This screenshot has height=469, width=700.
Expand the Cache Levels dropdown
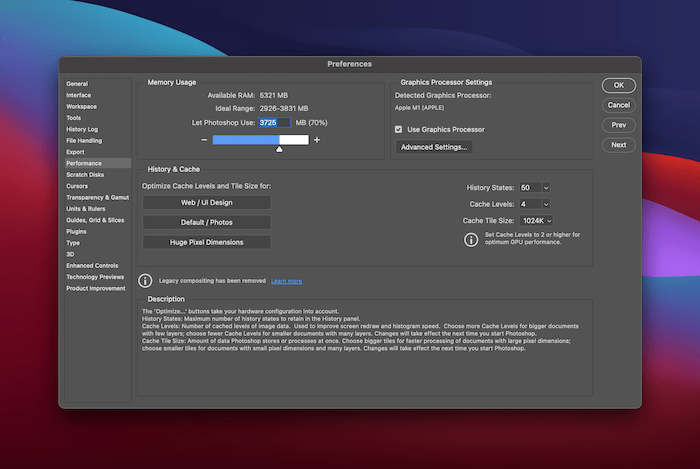[534, 204]
